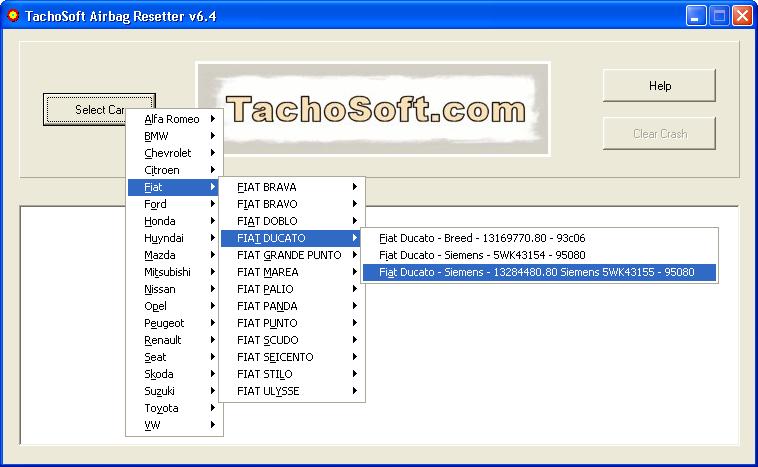This screenshot has height=467, width=758.
Task: Open the Seat submenu
Action: coord(173,357)
